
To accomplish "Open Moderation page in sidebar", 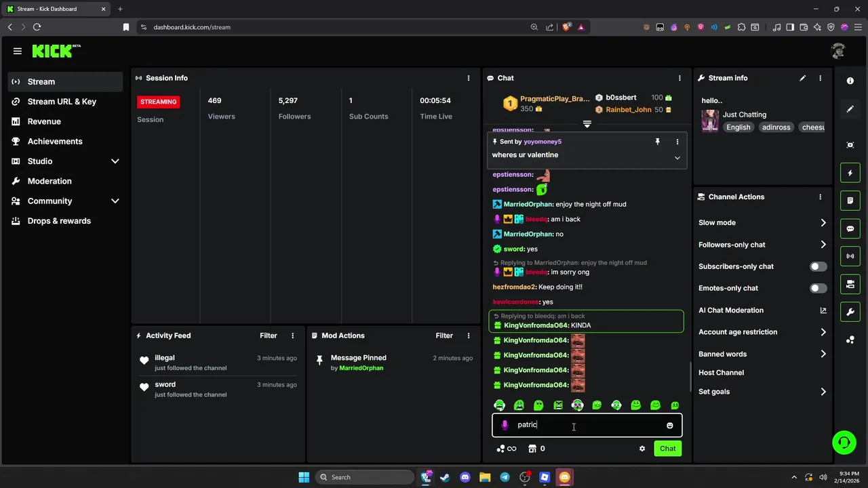I will [x=65, y=181].
